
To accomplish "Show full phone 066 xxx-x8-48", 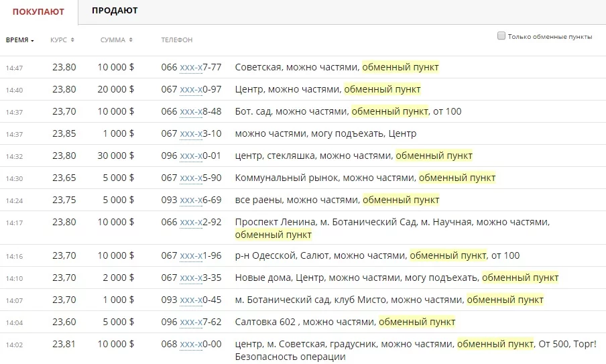I will (x=190, y=111).
